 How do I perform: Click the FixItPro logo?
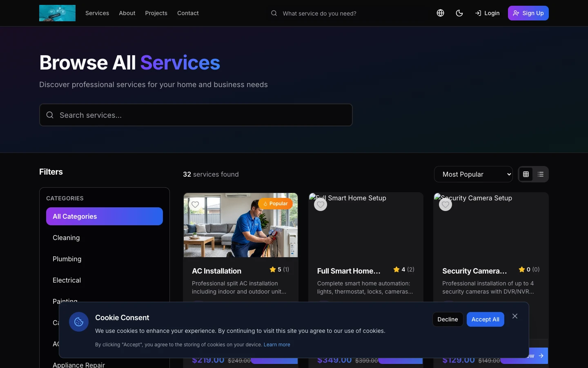pyautogui.click(x=57, y=13)
